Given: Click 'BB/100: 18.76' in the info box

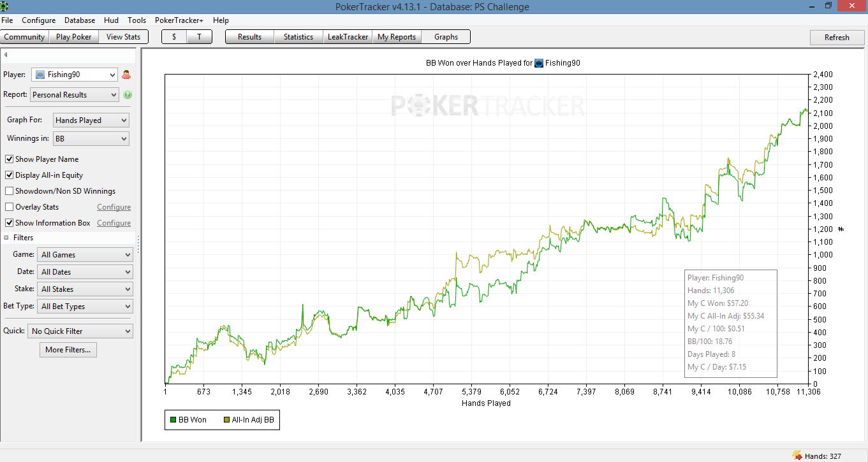Looking at the screenshot, I should pyautogui.click(x=710, y=342).
